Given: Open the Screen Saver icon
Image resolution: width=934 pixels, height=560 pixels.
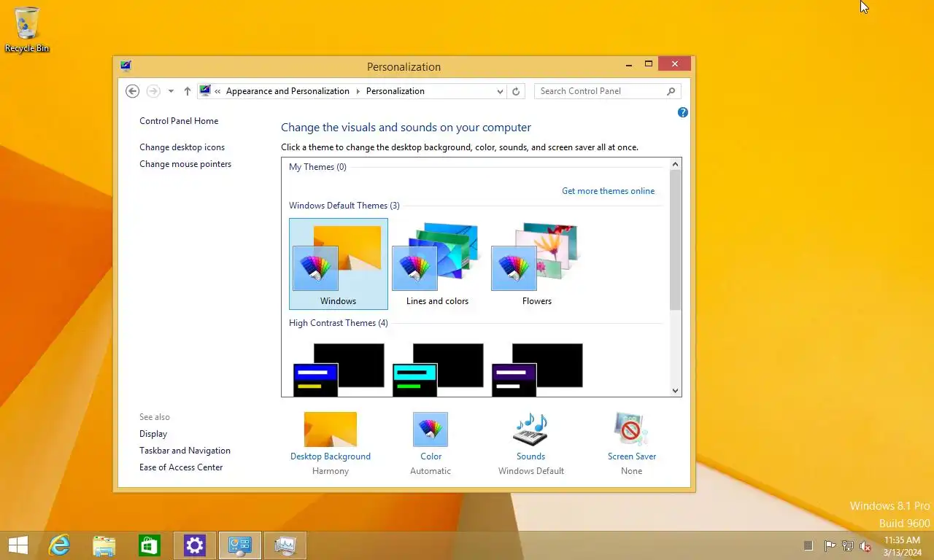Looking at the screenshot, I should (631, 429).
